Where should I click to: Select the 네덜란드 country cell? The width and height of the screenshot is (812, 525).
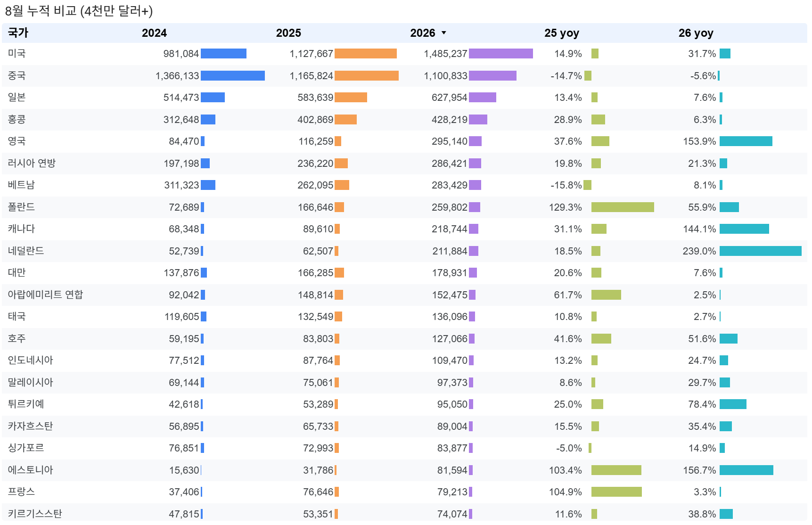(26, 251)
